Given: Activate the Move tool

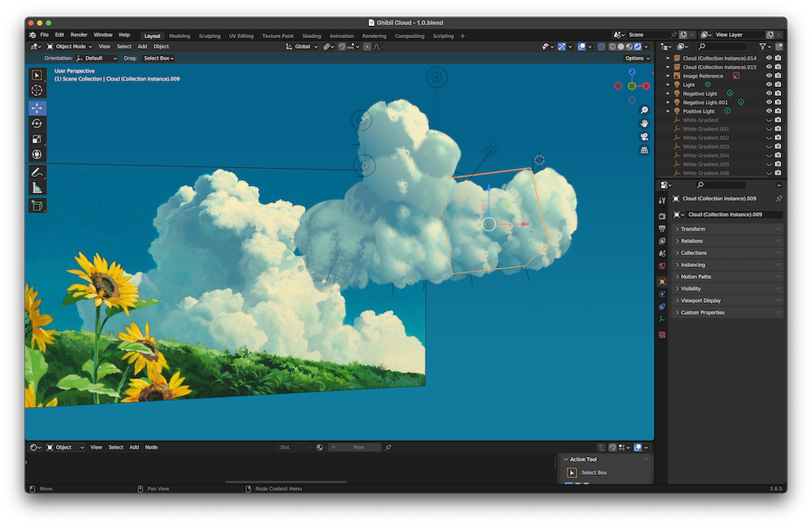Looking at the screenshot, I should (x=37, y=108).
